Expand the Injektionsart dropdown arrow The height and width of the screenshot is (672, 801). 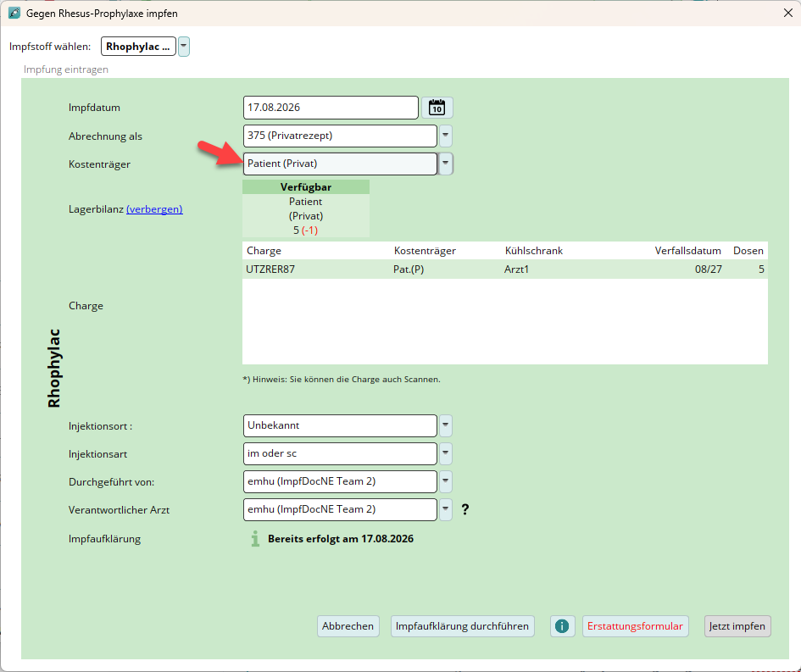pyautogui.click(x=446, y=453)
